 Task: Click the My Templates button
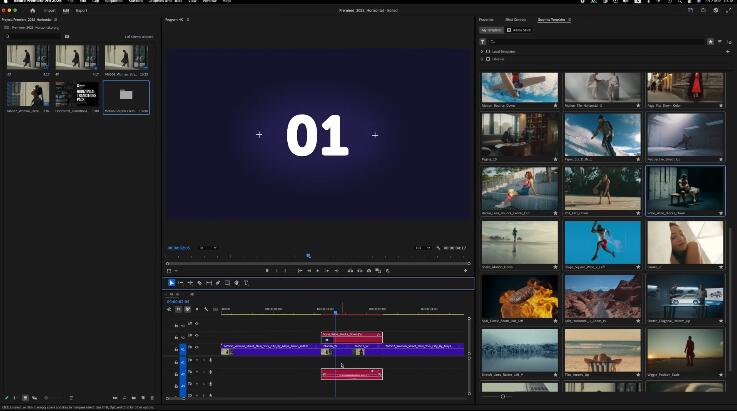[x=491, y=30]
